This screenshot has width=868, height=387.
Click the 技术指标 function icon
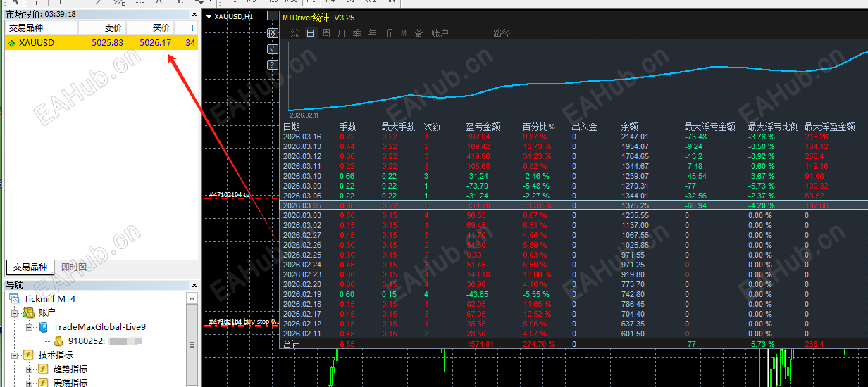pyautogui.click(x=29, y=355)
